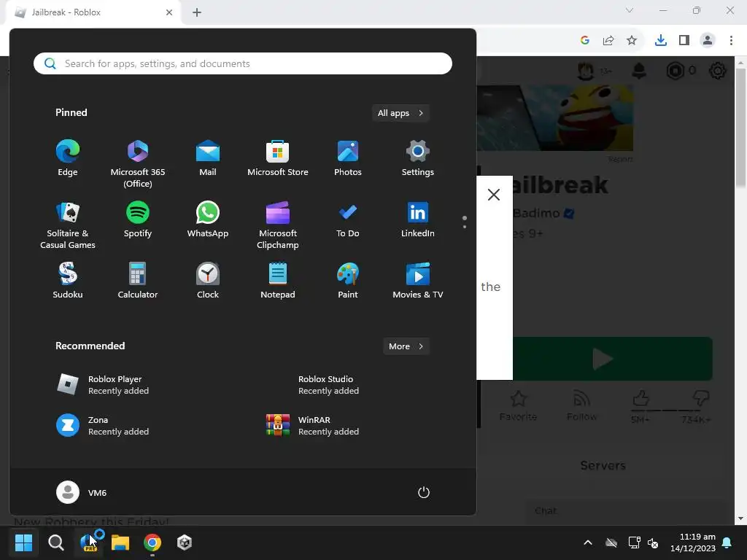Open clock and date flyout
This screenshot has height=560, width=747.
pyautogui.click(x=693, y=542)
